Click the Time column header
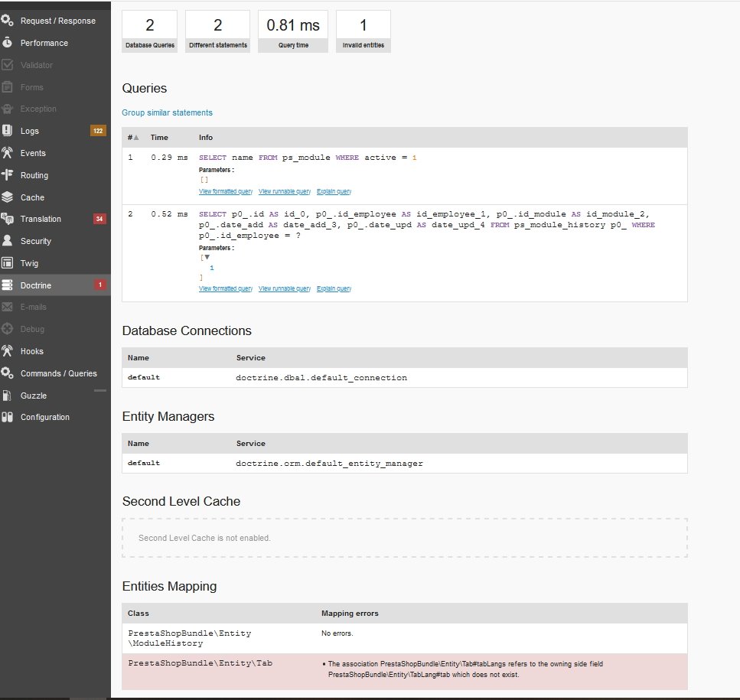 (159, 138)
